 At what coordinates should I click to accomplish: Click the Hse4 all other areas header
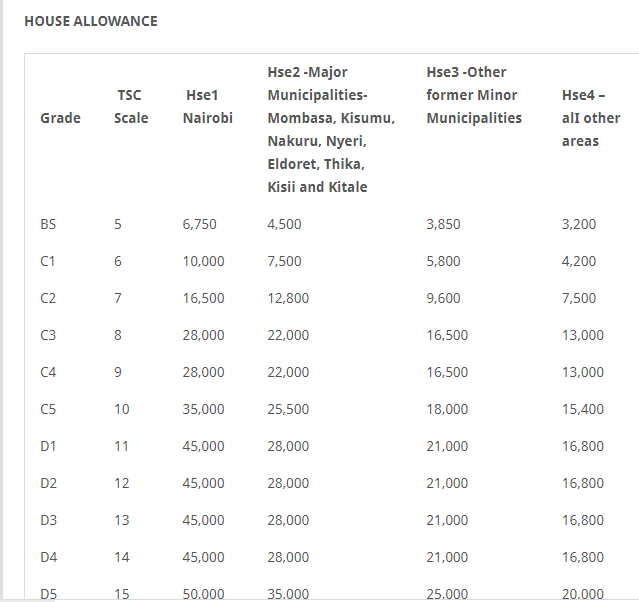[591, 118]
